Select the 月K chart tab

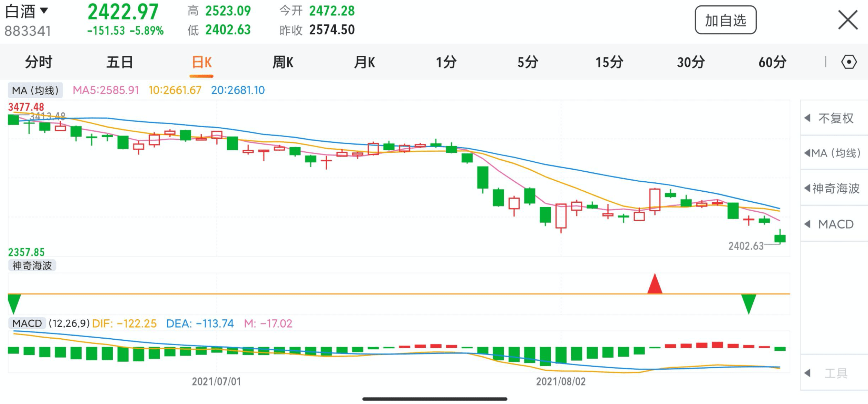[364, 62]
